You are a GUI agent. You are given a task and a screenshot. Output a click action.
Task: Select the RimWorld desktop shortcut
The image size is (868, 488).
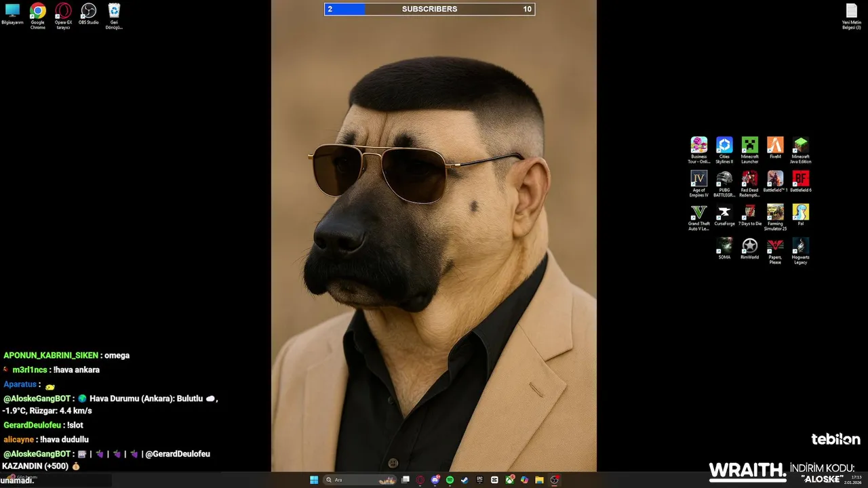coord(749,249)
